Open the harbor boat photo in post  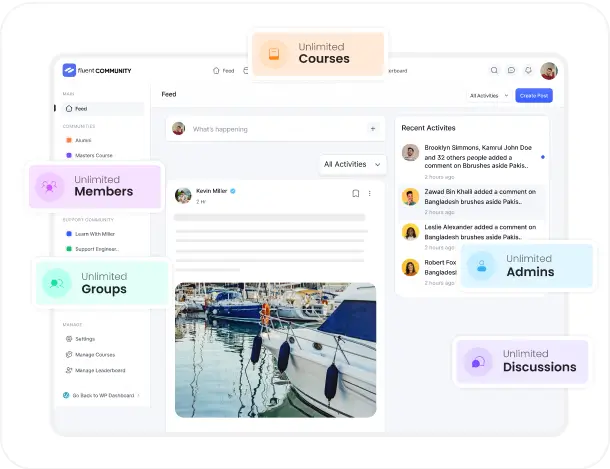click(x=275, y=350)
